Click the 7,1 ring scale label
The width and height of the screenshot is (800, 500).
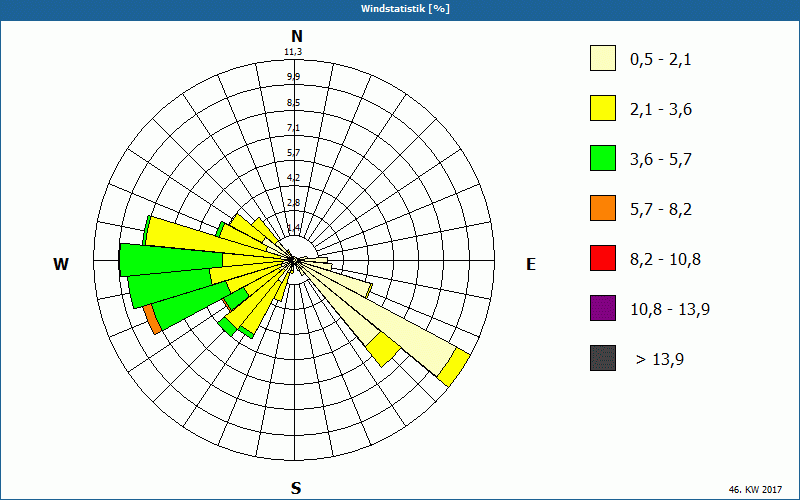(293, 128)
